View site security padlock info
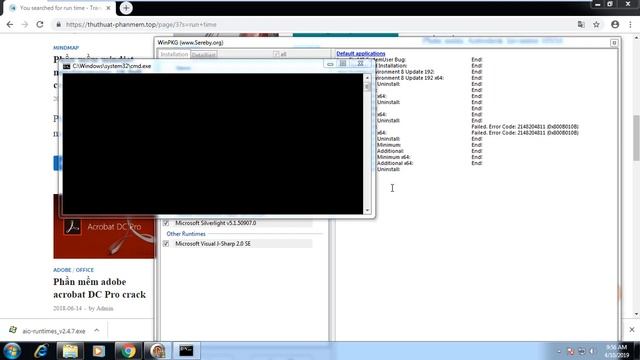This screenshot has width=640, height=360. click(59, 24)
